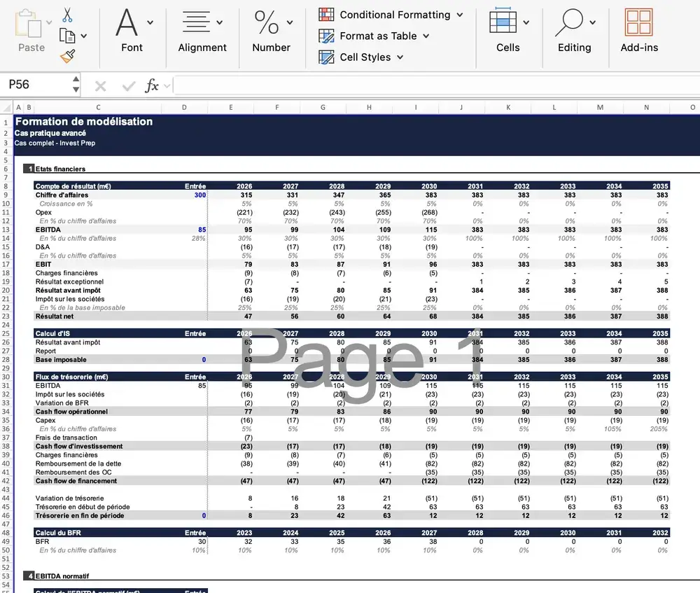
Task: Click the 'Formation de modélisation' title cell
Action: [x=84, y=121]
